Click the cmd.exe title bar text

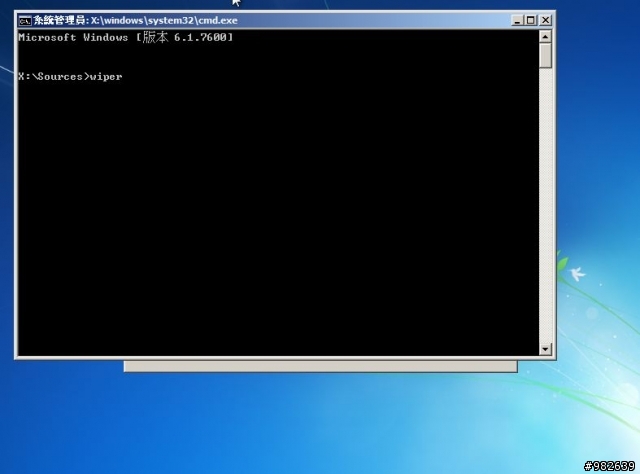[135, 20]
